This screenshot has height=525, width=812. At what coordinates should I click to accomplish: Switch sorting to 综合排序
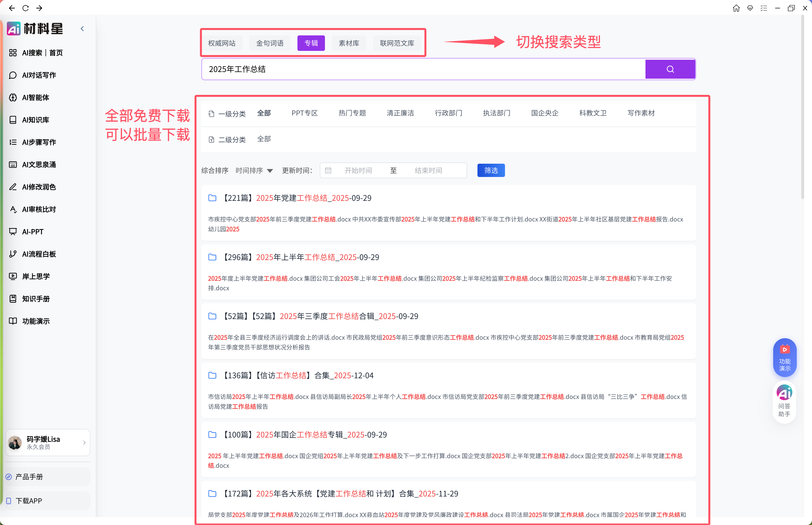coord(215,171)
